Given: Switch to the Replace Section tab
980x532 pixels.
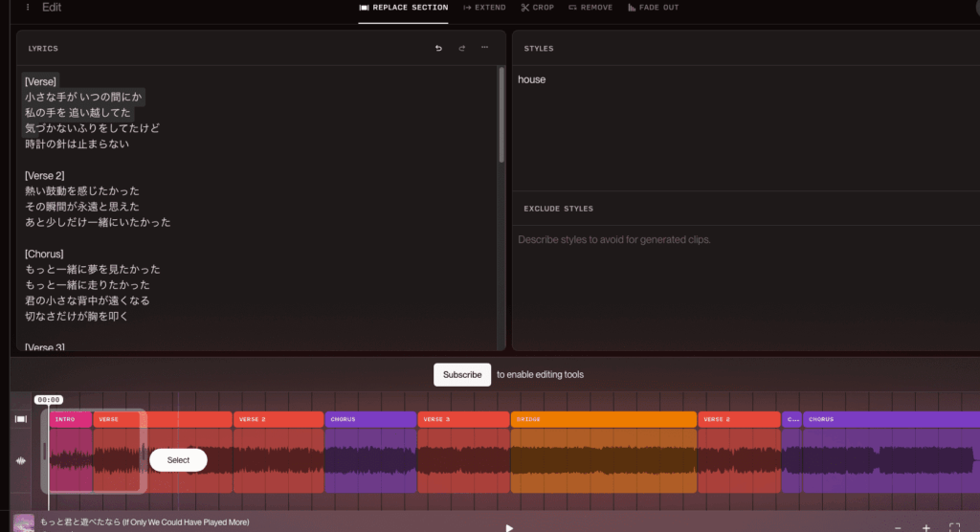Looking at the screenshot, I should coord(403,8).
